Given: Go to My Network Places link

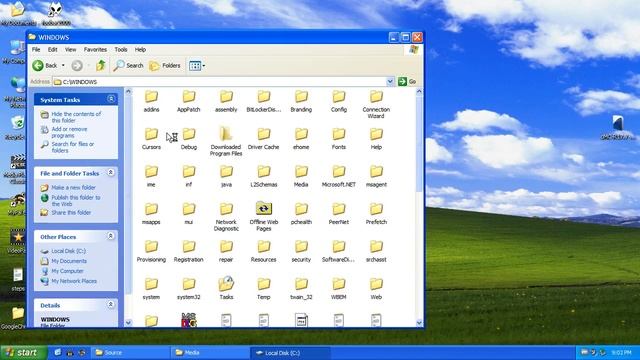Looking at the screenshot, I should [x=74, y=281].
